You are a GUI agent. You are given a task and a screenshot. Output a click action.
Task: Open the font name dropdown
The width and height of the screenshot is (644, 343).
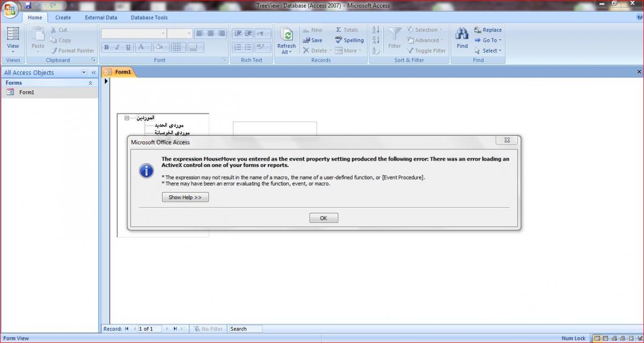click(x=163, y=33)
